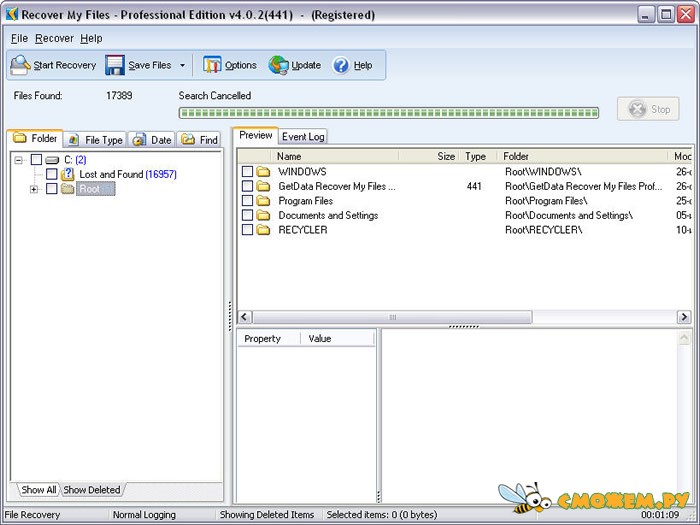Tick the WINDOWS folder checkbox
The height and width of the screenshot is (525, 700).
(x=247, y=171)
